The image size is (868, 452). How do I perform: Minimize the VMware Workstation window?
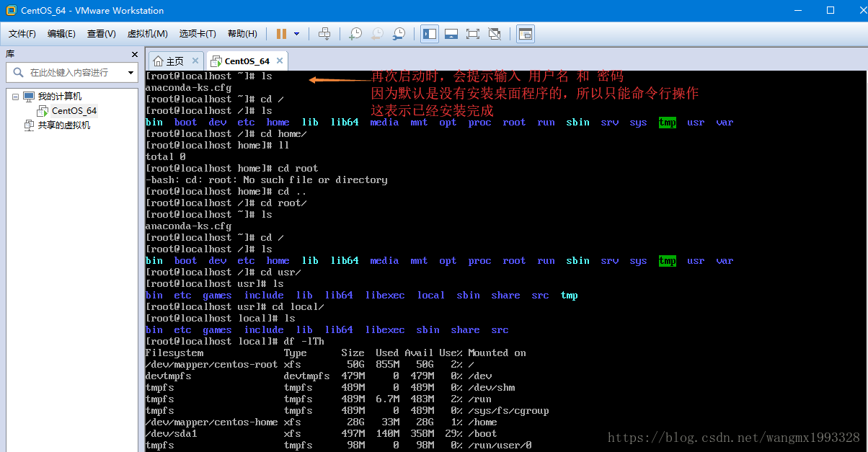798,11
